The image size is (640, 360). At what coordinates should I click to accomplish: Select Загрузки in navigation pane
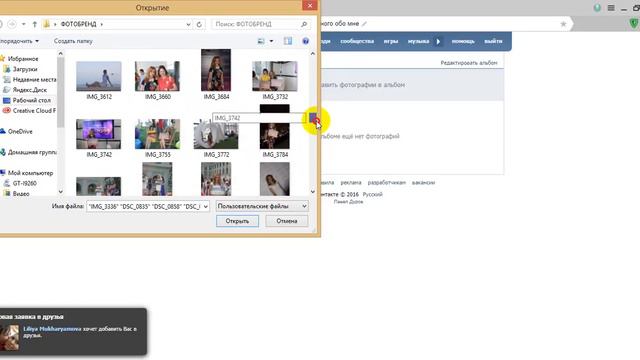coord(24,69)
